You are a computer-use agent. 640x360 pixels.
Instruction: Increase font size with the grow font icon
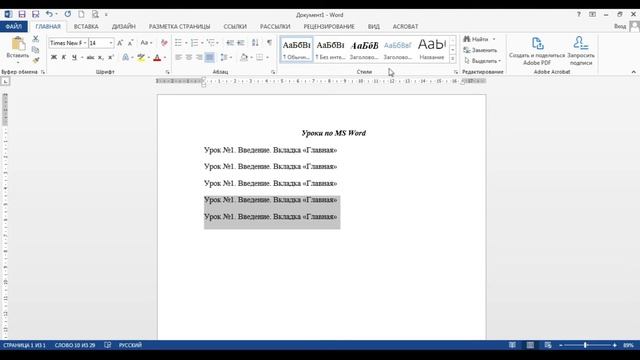[120, 43]
